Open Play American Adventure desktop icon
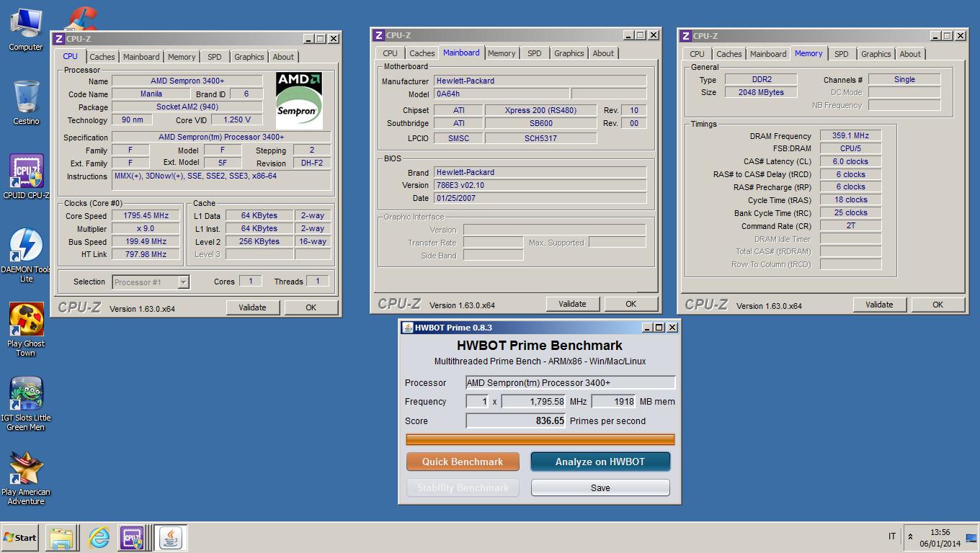 26,478
